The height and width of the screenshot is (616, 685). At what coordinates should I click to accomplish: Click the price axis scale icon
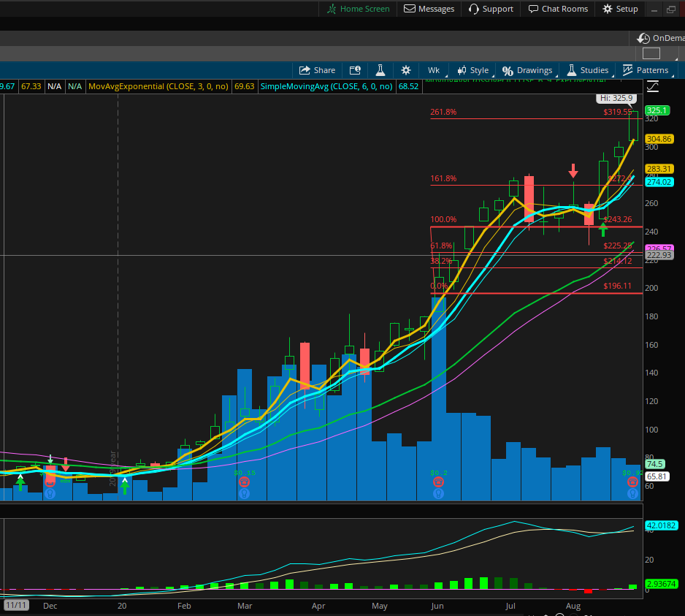tap(653, 86)
